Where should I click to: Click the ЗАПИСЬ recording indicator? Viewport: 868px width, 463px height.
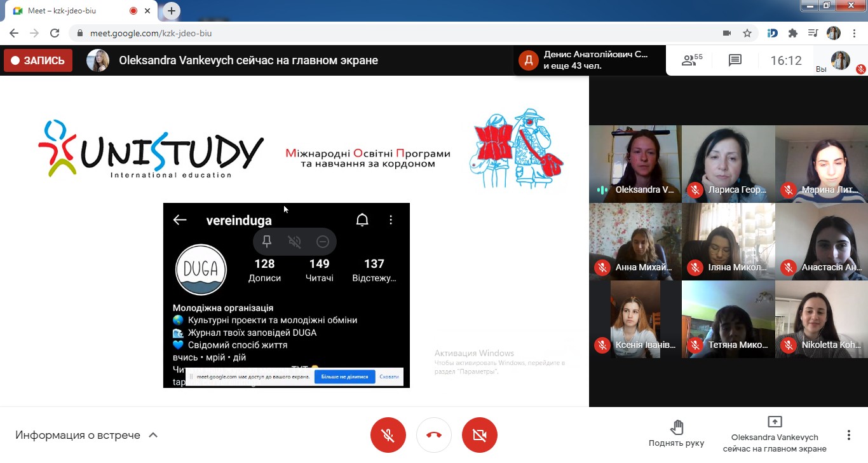point(38,60)
